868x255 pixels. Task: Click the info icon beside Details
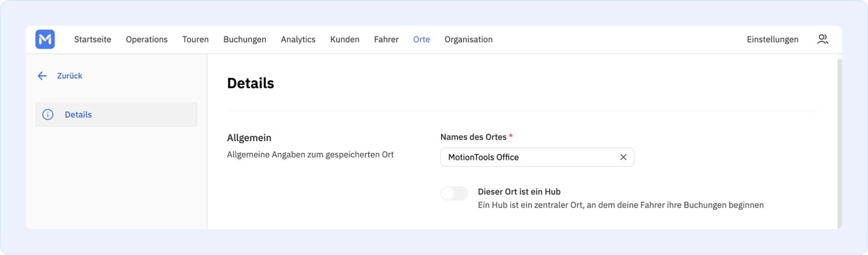(48, 115)
